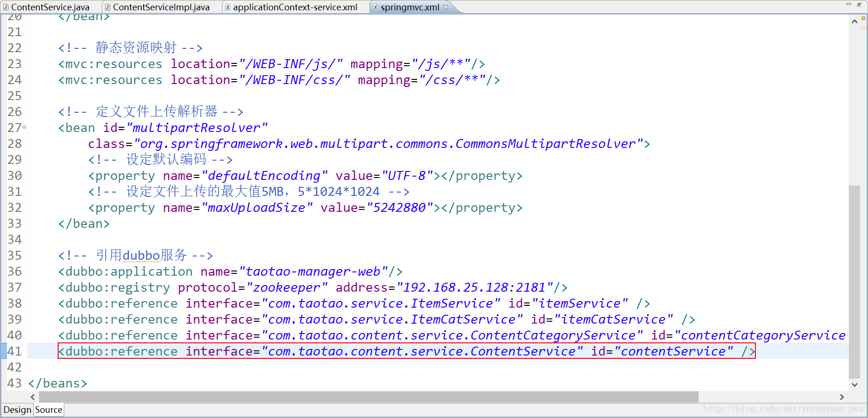Click line number 41 in the gutter
868x418 pixels.
[14, 351]
